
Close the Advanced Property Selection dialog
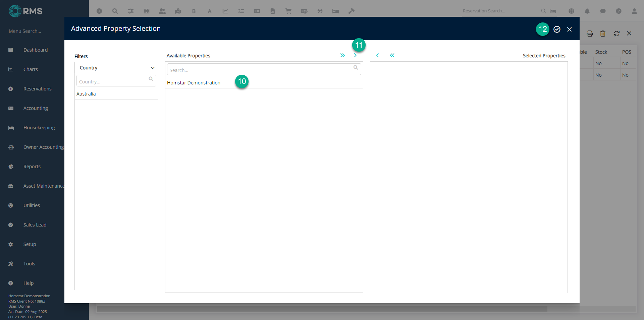(569, 29)
